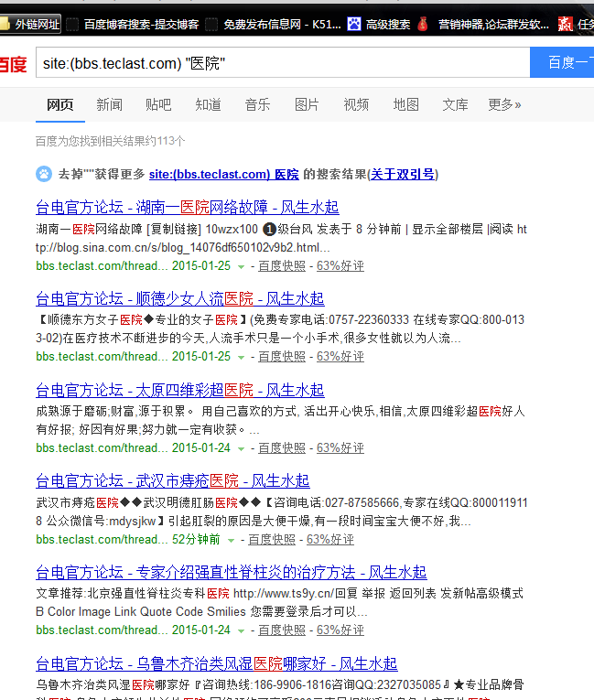The width and height of the screenshot is (594, 700).
Task: Open result 专家介绍强直性脊柱炎的治疗方法
Action: [232, 572]
